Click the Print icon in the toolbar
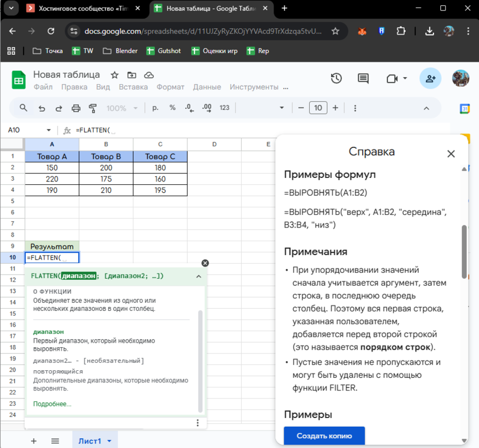The height and width of the screenshot is (448, 479). 75,108
